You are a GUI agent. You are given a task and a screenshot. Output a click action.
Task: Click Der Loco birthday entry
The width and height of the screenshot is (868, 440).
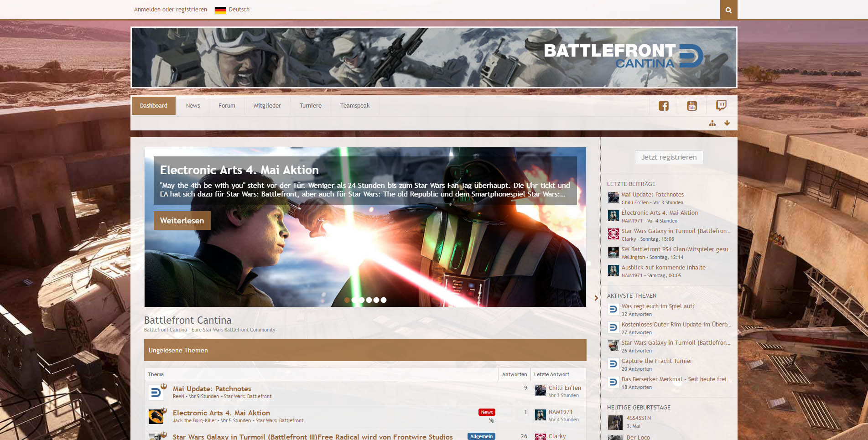coord(638,437)
